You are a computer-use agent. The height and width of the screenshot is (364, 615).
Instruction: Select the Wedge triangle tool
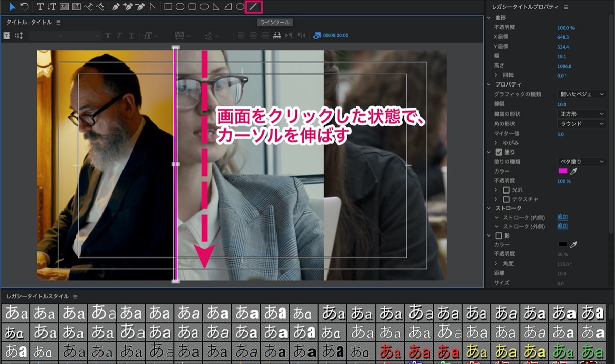[x=216, y=7]
